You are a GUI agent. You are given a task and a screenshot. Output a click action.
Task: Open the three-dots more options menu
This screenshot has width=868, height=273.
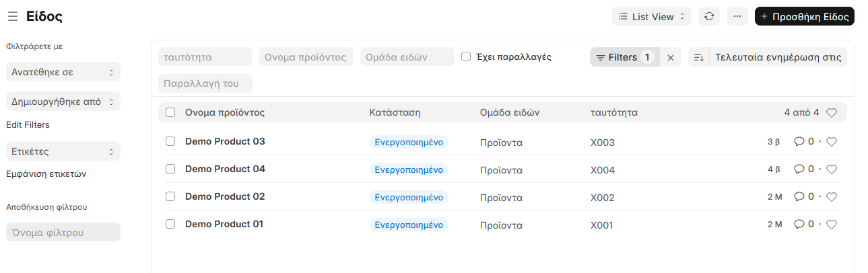coord(737,17)
